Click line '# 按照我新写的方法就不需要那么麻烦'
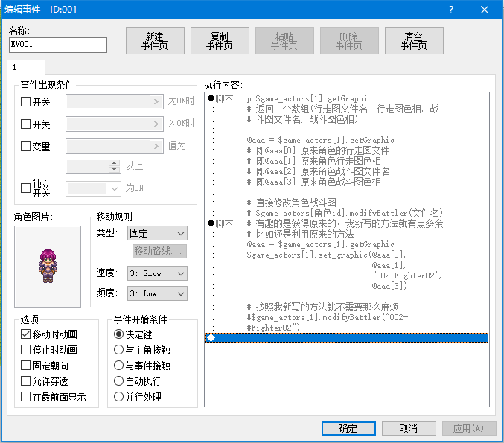Screen dimensions: 504x443 [x=322, y=307]
